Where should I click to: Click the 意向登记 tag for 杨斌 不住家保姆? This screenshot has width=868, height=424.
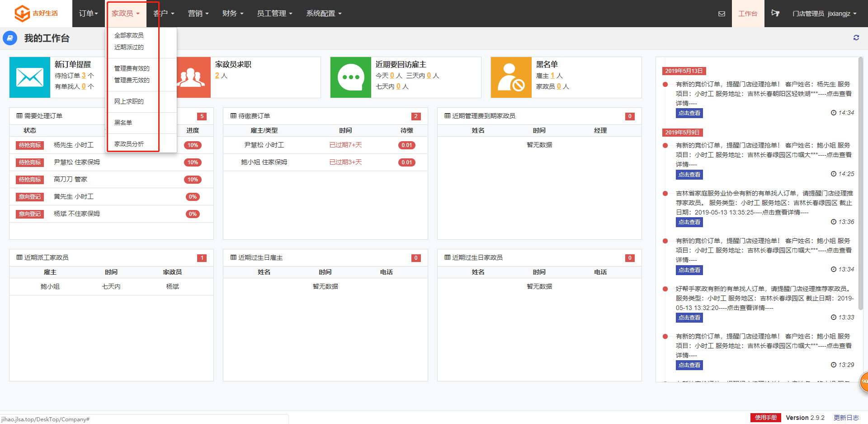pos(30,214)
